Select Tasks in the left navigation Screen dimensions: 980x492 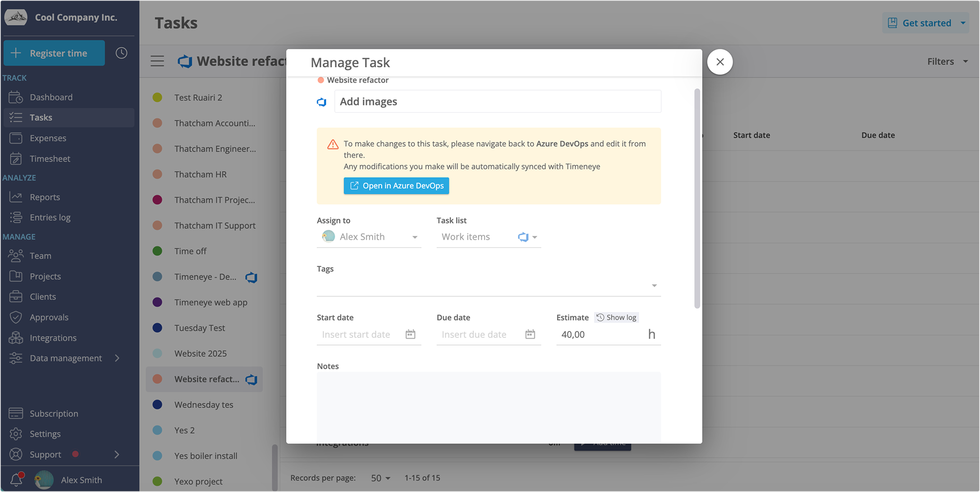pyautogui.click(x=41, y=117)
